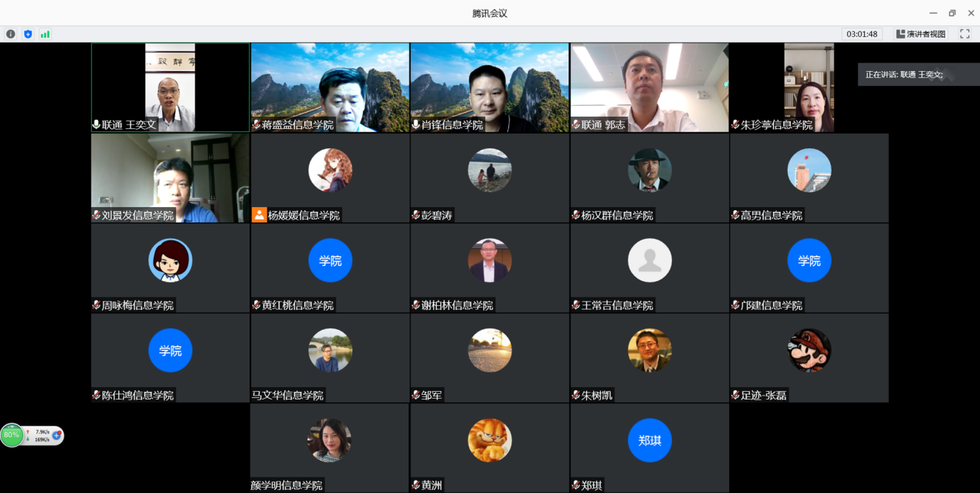980x493 pixels.
Task: Click the Garfield avatar of 黄洲
Action: tap(490, 440)
